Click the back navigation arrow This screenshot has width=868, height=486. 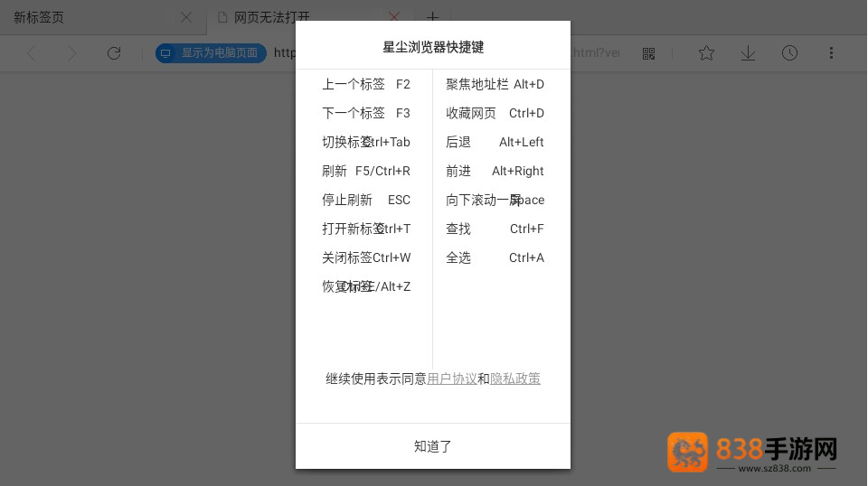[31, 53]
